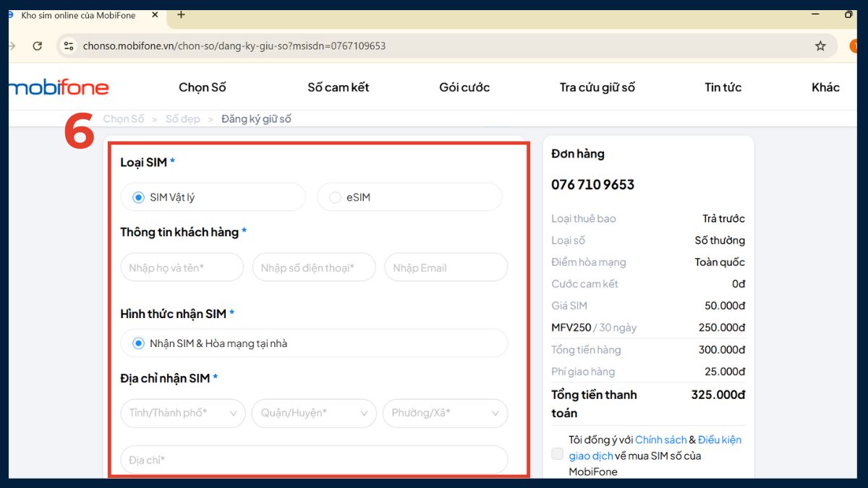This screenshot has height=488, width=868.
Task: Go to Số đẹp breadcrumb link
Action: pyautogui.click(x=183, y=119)
